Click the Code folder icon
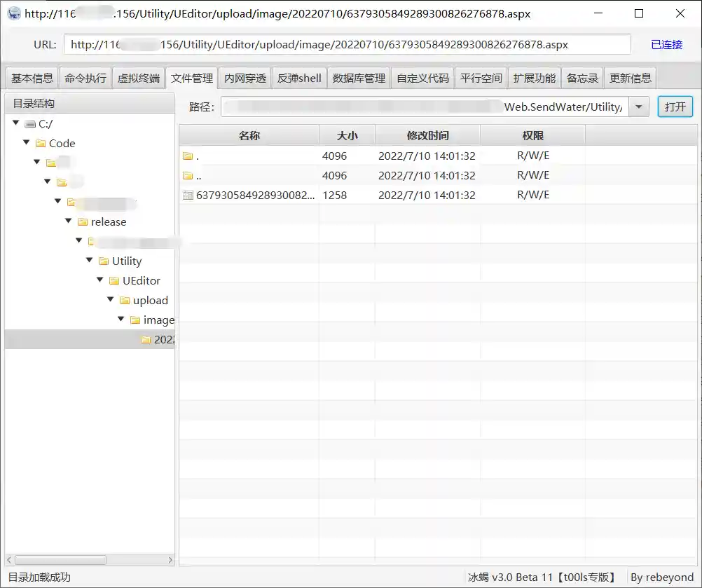702x588 pixels. point(41,144)
